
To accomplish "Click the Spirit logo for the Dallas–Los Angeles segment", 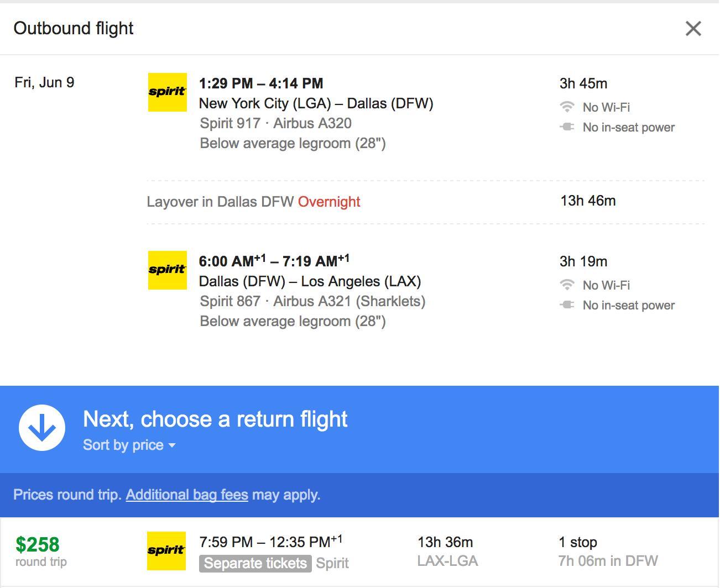I will click(167, 270).
